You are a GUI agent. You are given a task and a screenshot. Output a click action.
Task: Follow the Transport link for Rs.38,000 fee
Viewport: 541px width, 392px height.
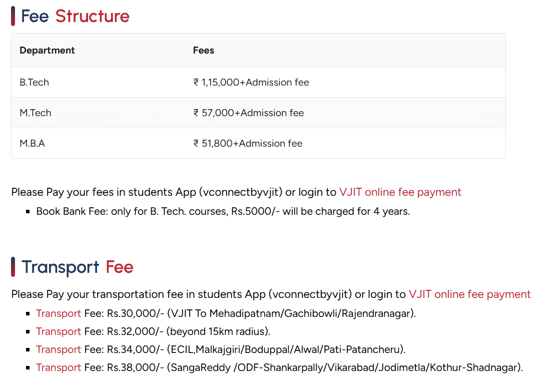58,368
